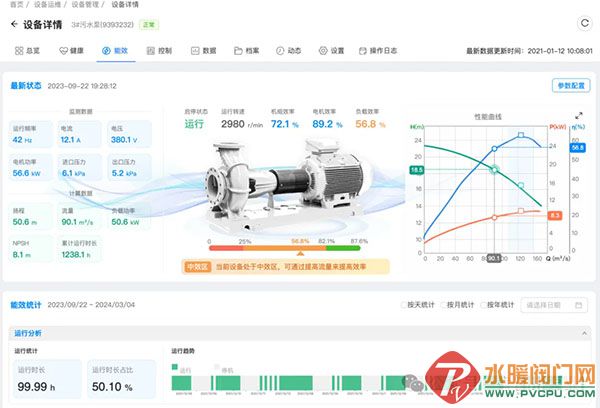Click the 正常 status badge

pyautogui.click(x=149, y=24)
